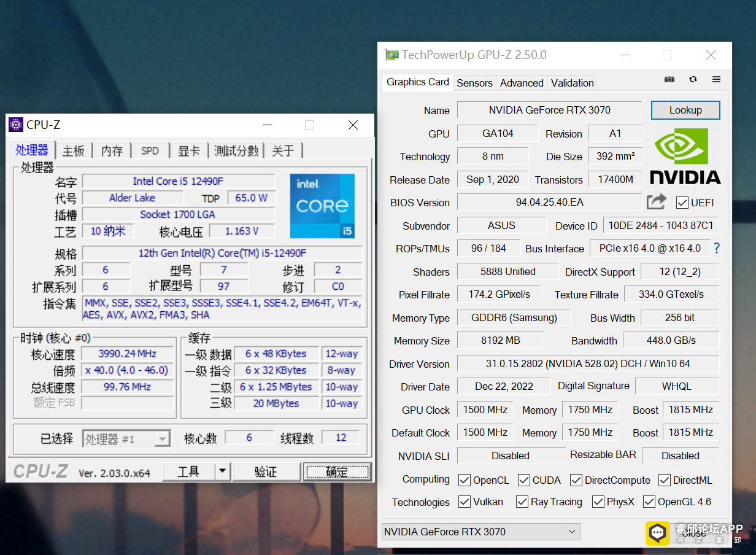Image resolution: width=756 pixels, height=555 pixels.
Task: Save BIOS via share arrow icon
Action: (x=656, y=201)
